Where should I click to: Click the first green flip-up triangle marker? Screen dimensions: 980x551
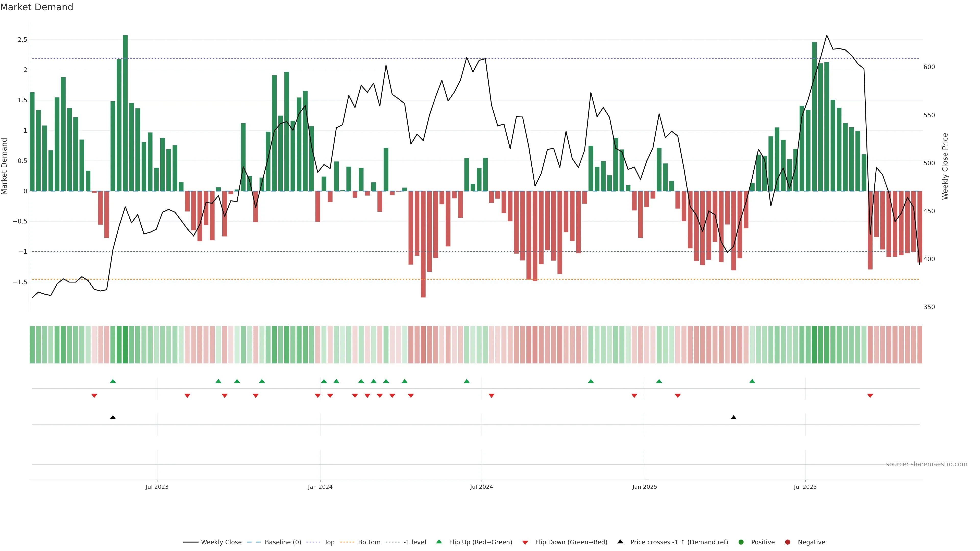tap(113, 381)
